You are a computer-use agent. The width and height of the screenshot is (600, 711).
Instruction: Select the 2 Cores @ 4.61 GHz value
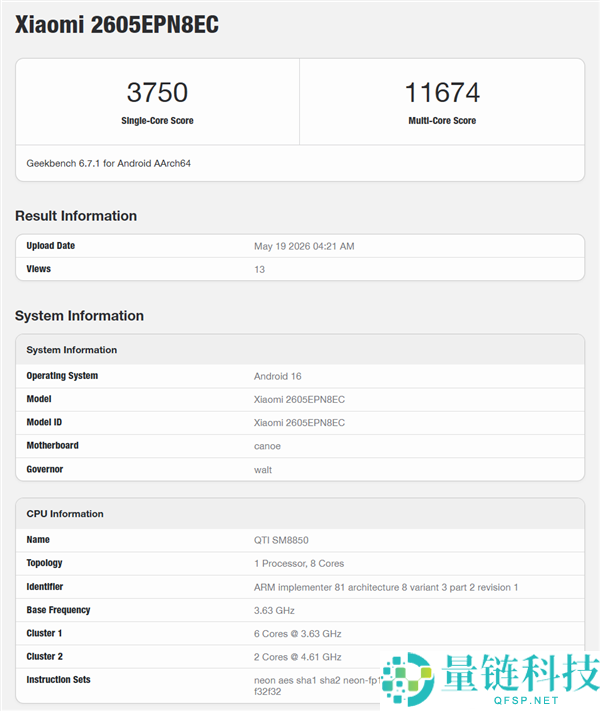click(x=298, y=657)
